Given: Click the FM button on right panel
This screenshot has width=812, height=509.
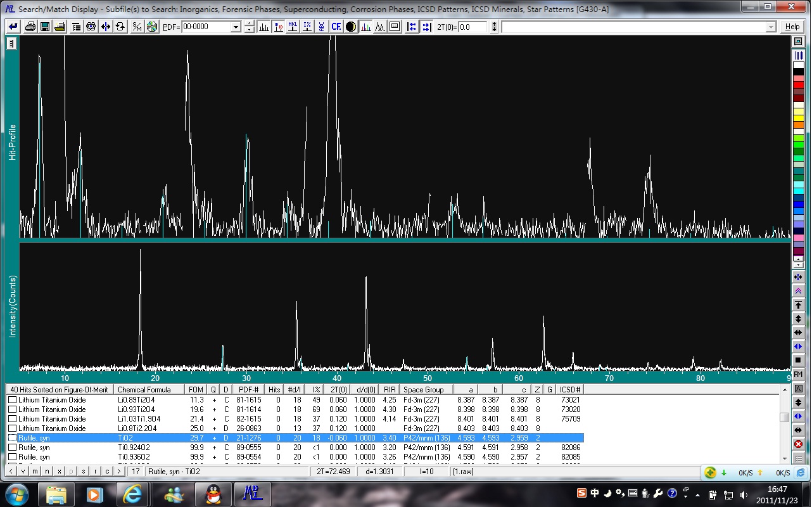Looking at the screenshot, I should (x=798, y=375).
